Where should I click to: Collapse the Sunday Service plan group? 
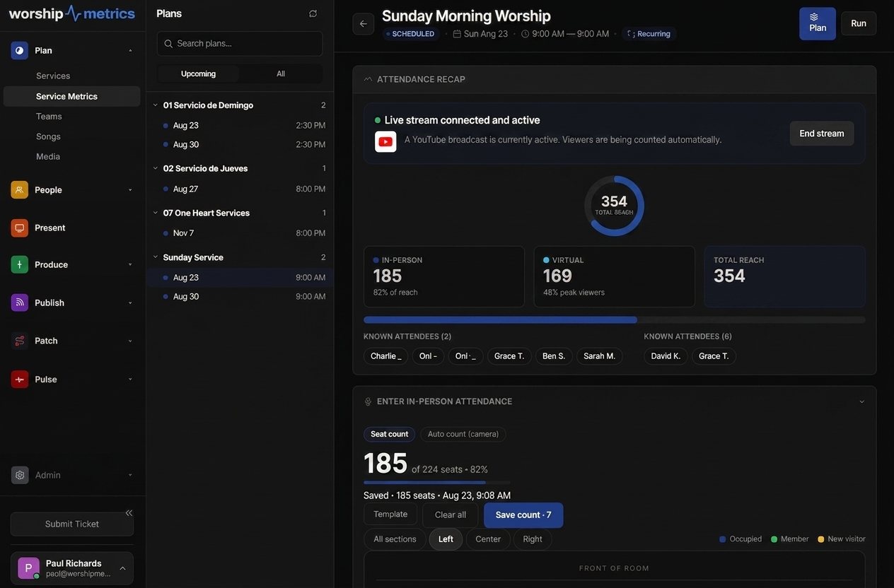pyautogui.click(x=156, y=257)
